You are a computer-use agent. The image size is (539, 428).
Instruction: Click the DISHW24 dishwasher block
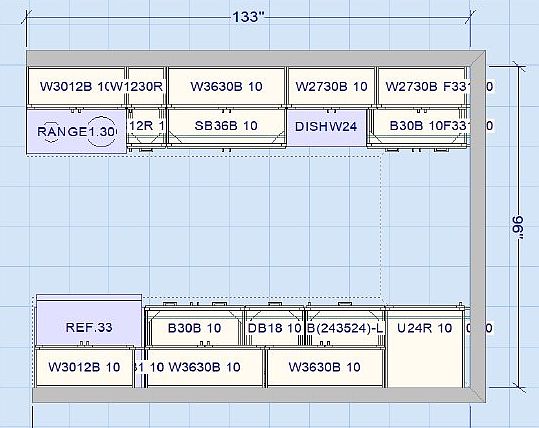click(327, 127)
